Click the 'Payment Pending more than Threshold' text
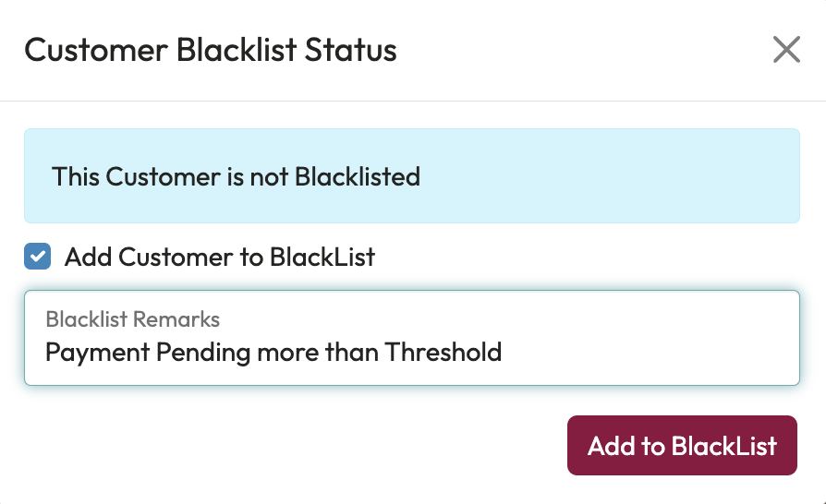The width and height of the screenshot is (826, 504). (x=273, y=352)
